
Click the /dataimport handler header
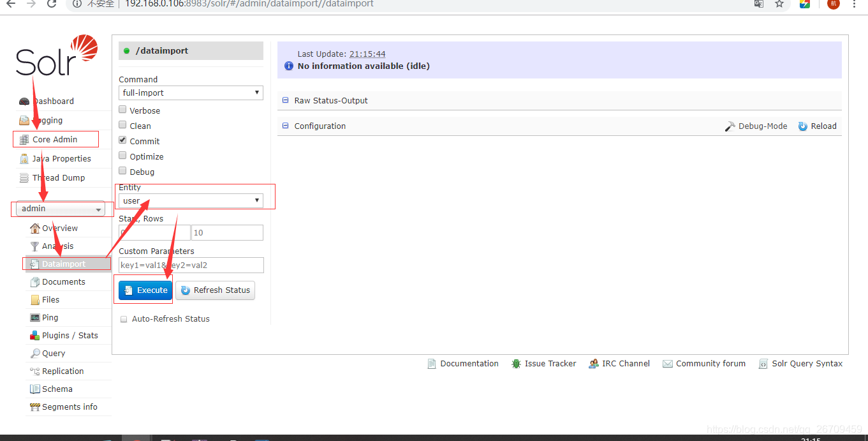(191, 50)
